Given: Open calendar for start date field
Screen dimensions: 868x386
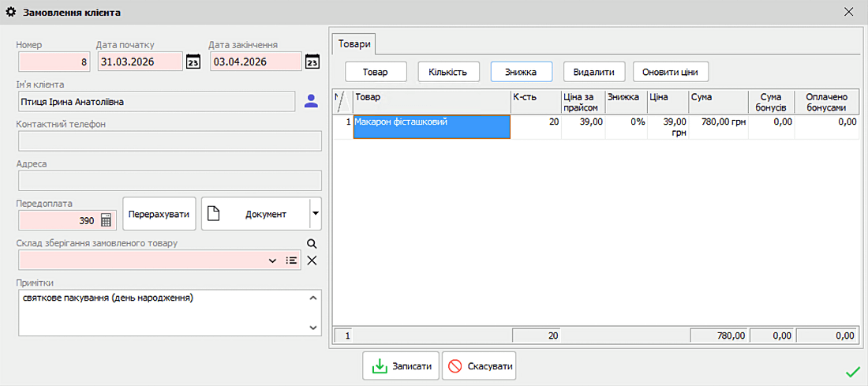Looking at the screenshot, I should click(x=193, y=62).
